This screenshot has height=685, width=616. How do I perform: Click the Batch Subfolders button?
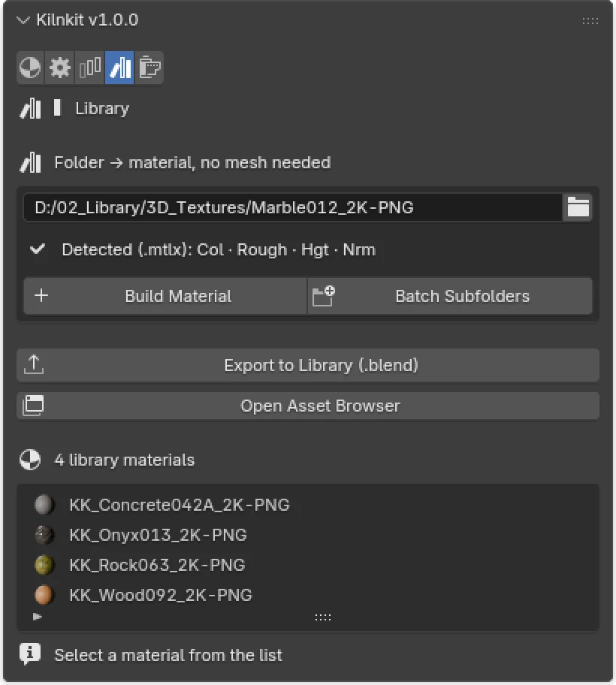pyautogui.click(x=450, y=296)
